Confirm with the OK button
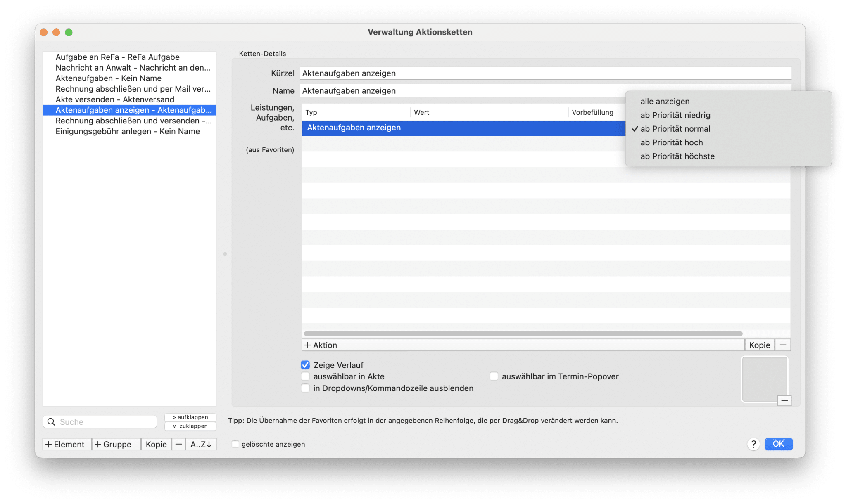 coord(778,444)
